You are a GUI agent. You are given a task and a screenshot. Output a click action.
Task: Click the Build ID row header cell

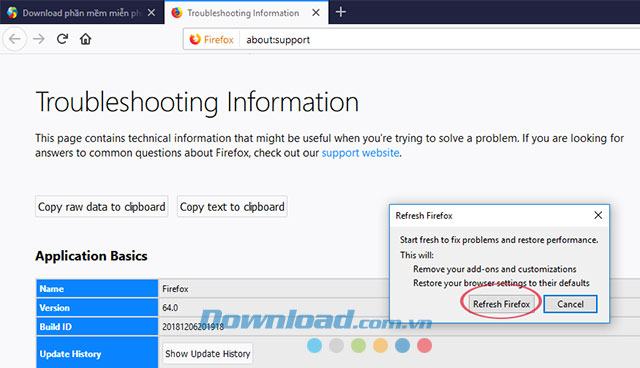pos(97,327)
